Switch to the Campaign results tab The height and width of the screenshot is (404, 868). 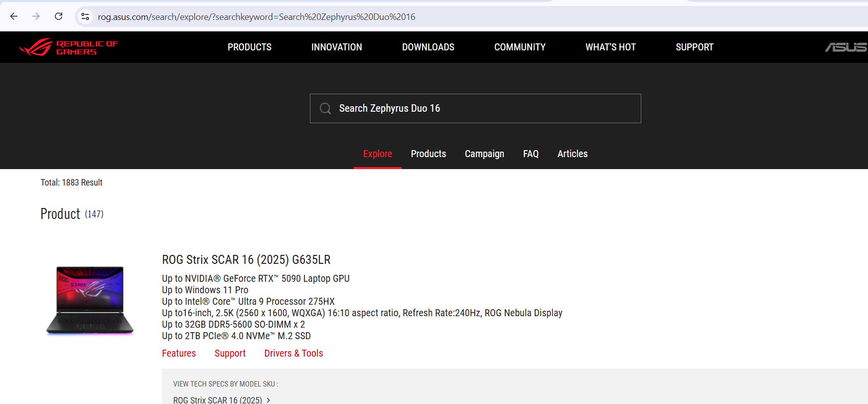(x=484, y=154)
